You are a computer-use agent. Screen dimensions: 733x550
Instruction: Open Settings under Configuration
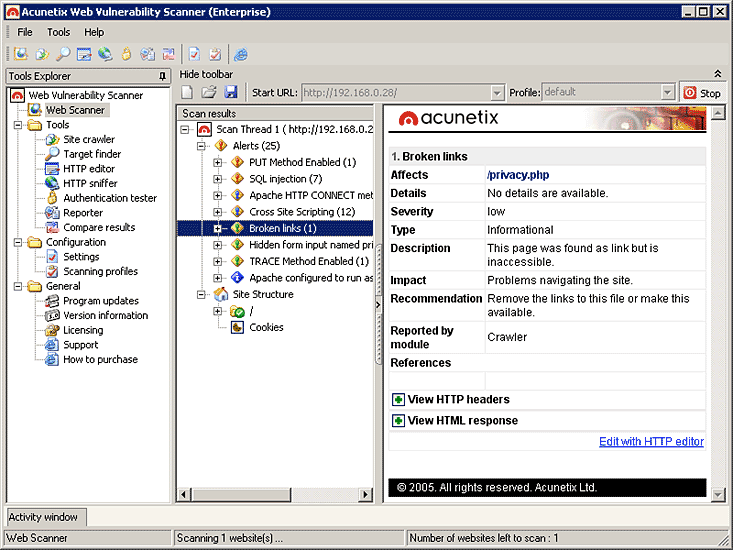[x=81, y=257]
